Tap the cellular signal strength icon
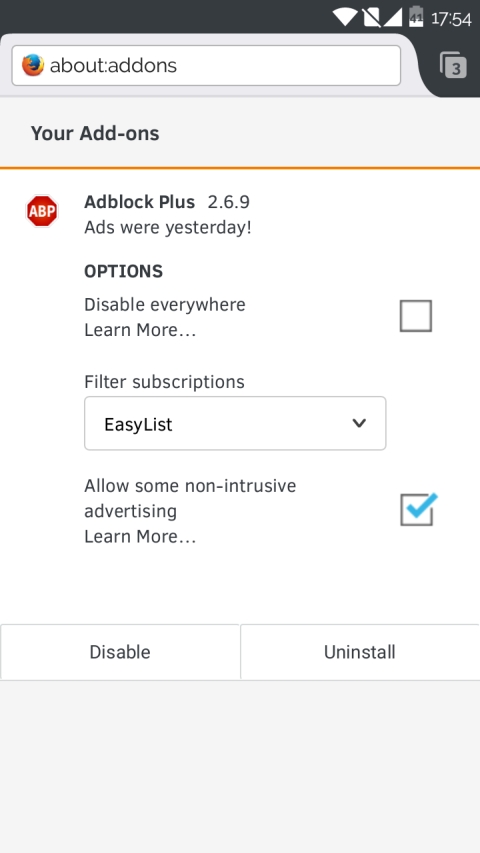The image size is (480, 853). 393,17
